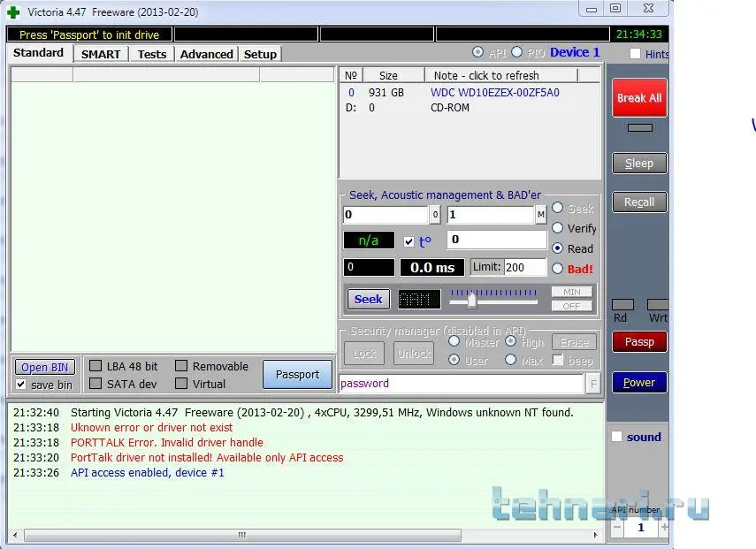
Task: Select the Bad! radio option
Action: [x=557, y=269]
